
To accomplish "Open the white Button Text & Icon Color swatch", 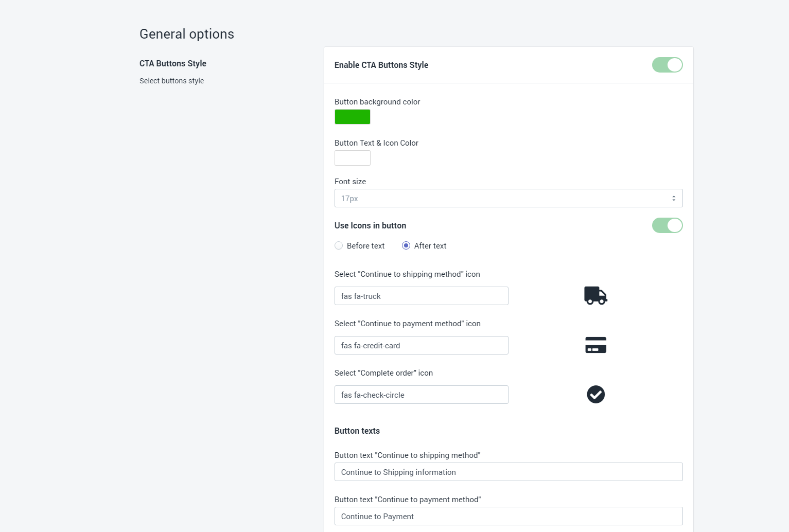I will click(353, 158).
